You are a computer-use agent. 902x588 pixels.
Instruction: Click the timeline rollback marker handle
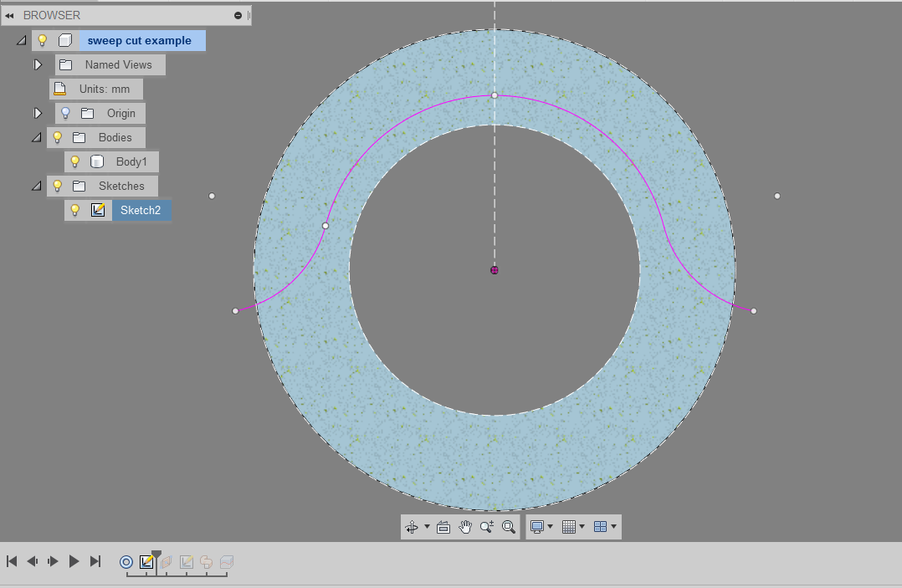[x=156, y=556]
